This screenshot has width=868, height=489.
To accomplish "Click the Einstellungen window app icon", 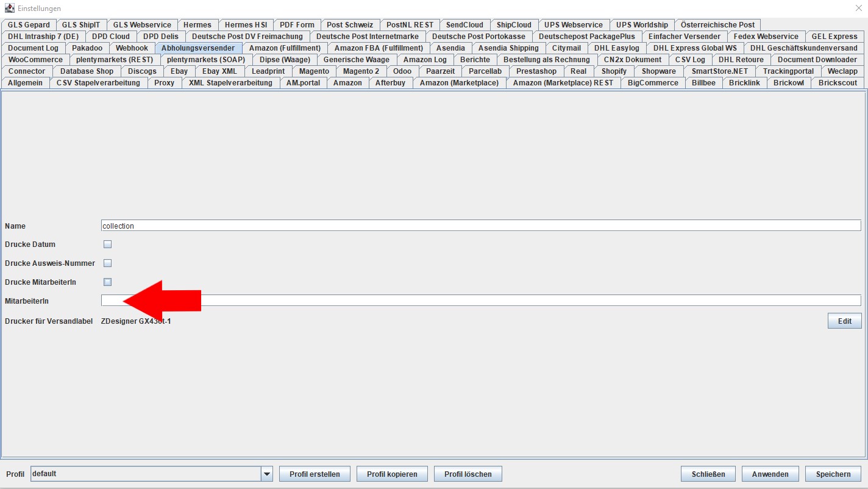I will click(9, 9).
